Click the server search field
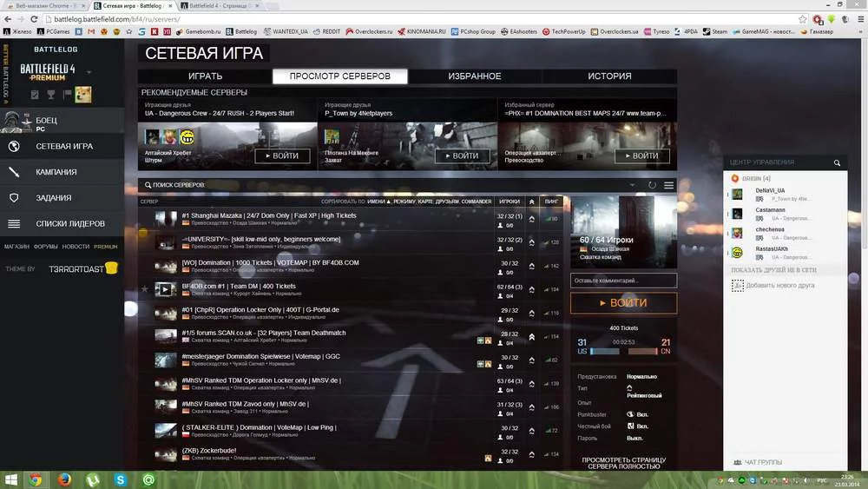 click(x=387, y=185)
